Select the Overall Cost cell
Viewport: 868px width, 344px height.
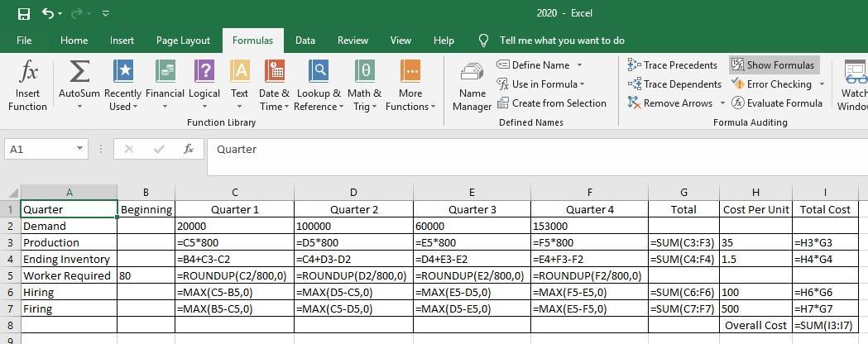point(756,326)
